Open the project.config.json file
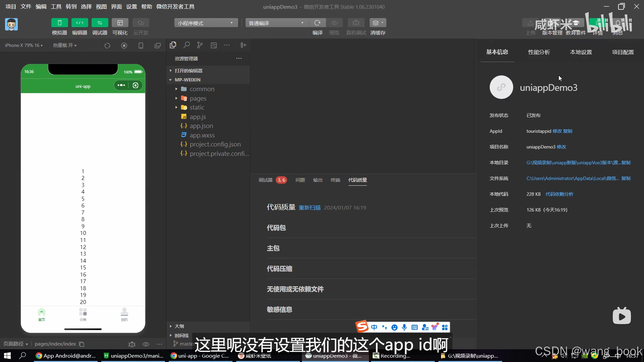 tap(208, 144)
